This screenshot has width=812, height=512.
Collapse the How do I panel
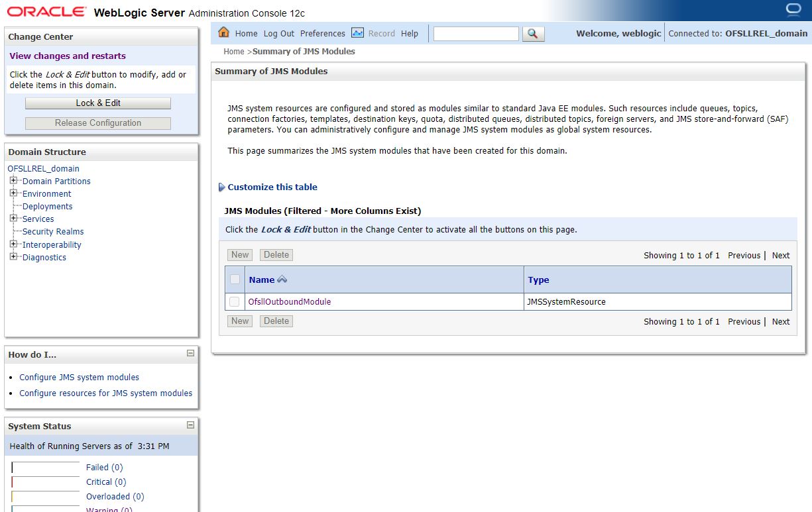tap(190, 354)
